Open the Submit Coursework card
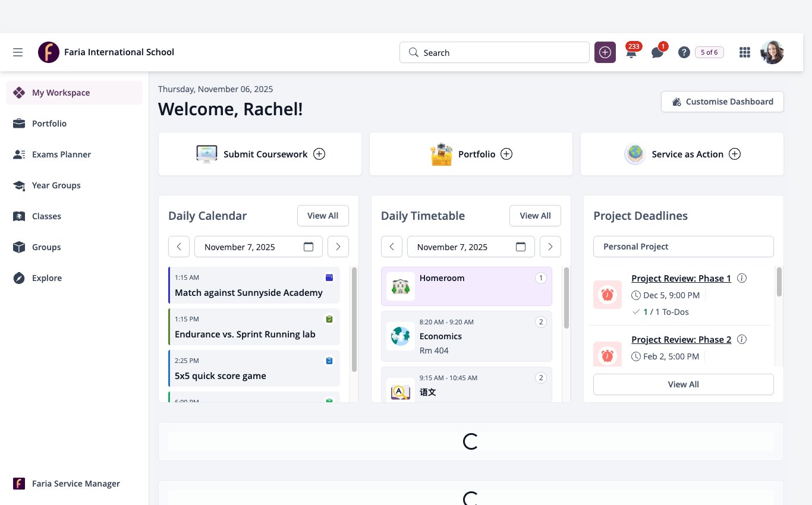Screen dimensions: 812x505 coord(260,154)
